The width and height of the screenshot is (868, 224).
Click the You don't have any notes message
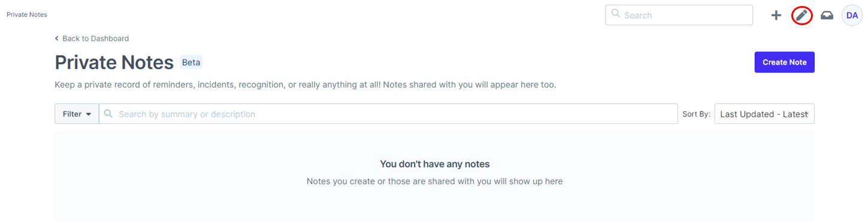pos(435,164)
